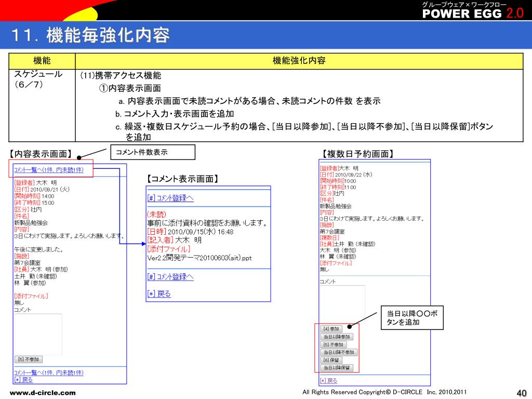Screen dimensions: 532x399
Task: Click the [5] 不参加 button in the 複数日予約画面
Action: point(333,344)
